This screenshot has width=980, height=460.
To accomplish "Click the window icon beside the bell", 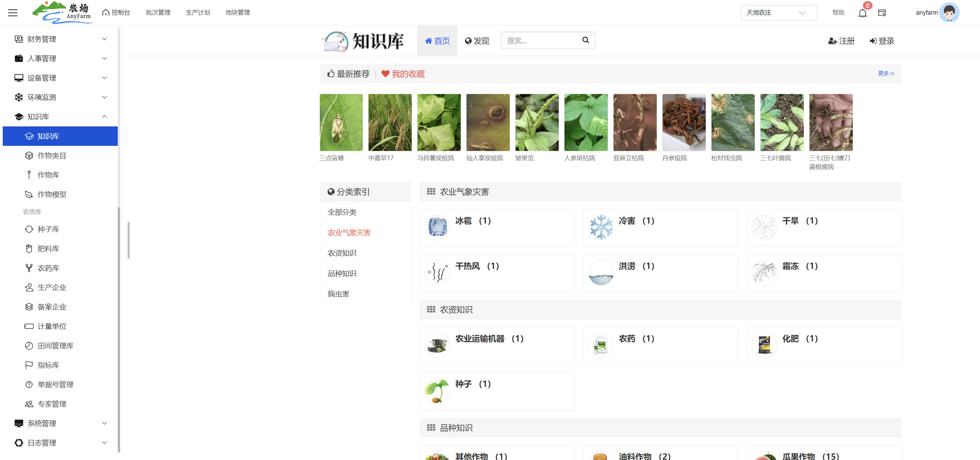I will [x=882, y=13].
